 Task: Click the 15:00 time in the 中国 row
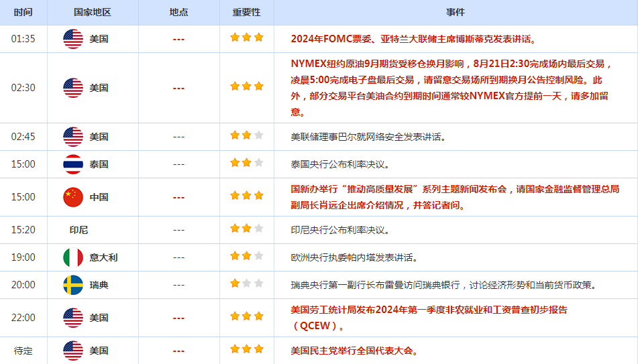[x=23, y=197]
